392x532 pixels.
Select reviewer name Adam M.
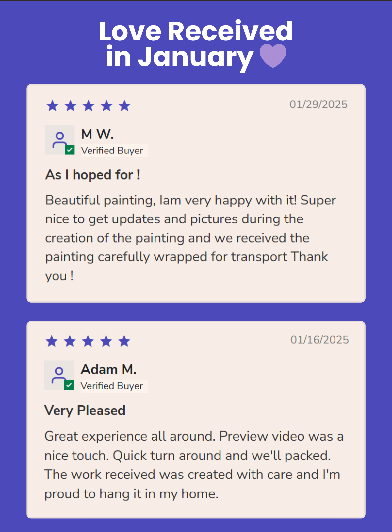pos(108,369)
